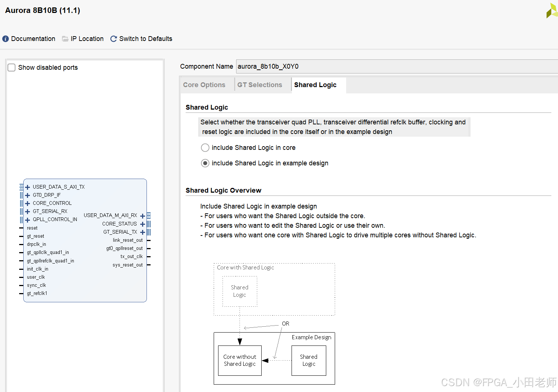Image resolution: width=558 pixels, height=392 pixels.
Task: Click the sys_reset_out port label
Action: (128, 265)
